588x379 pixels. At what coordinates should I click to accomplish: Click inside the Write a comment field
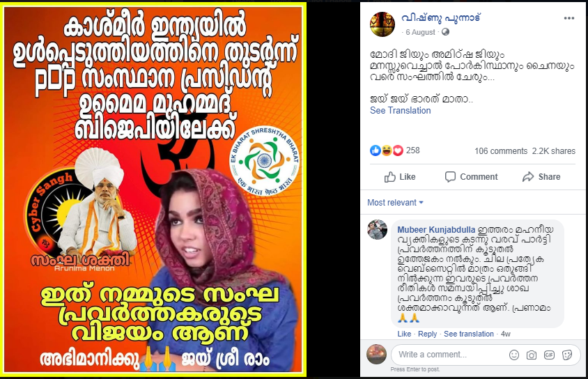pos(449,355)
